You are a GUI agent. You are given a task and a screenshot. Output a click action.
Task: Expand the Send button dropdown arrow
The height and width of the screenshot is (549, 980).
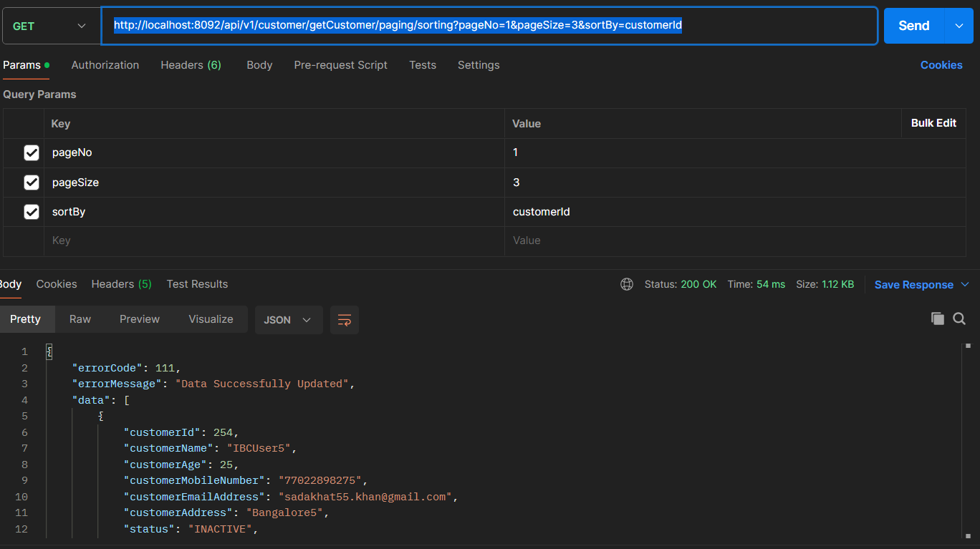[959, 26]
